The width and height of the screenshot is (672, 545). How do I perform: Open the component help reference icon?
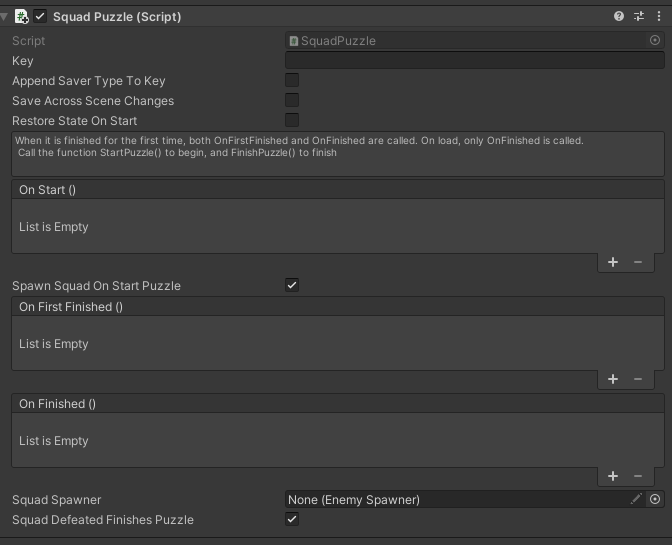click(618, 16)
